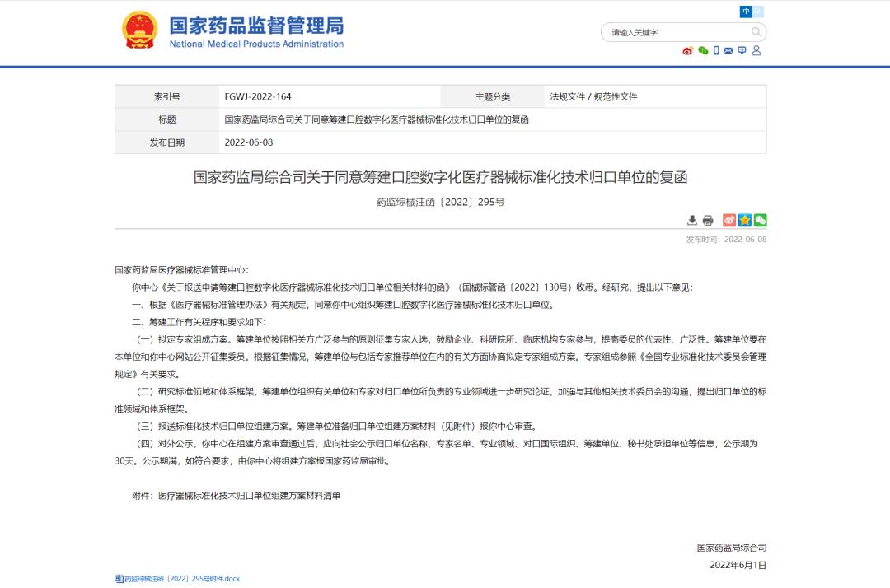Share the article to Weibo

click(x=728, y=220)
